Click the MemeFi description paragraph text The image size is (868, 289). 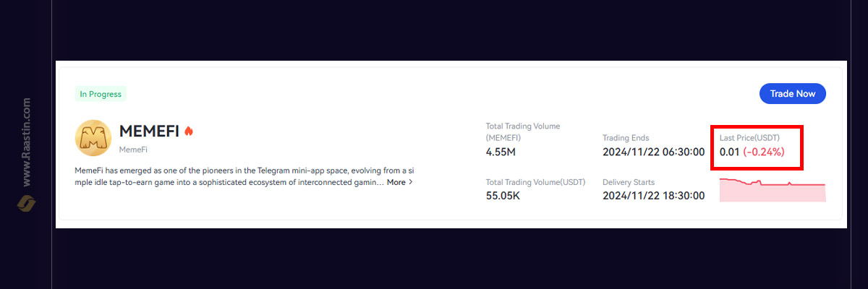[x=246, y=176]
